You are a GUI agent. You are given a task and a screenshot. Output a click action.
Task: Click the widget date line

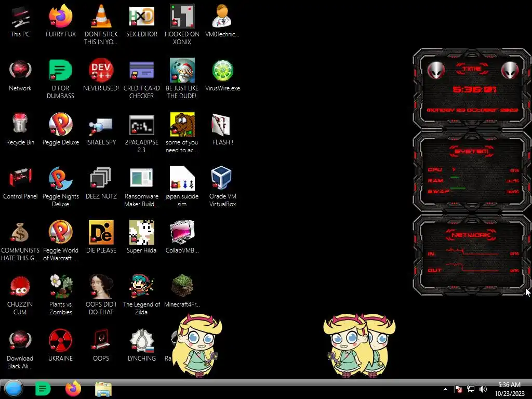tap(472, 110)
